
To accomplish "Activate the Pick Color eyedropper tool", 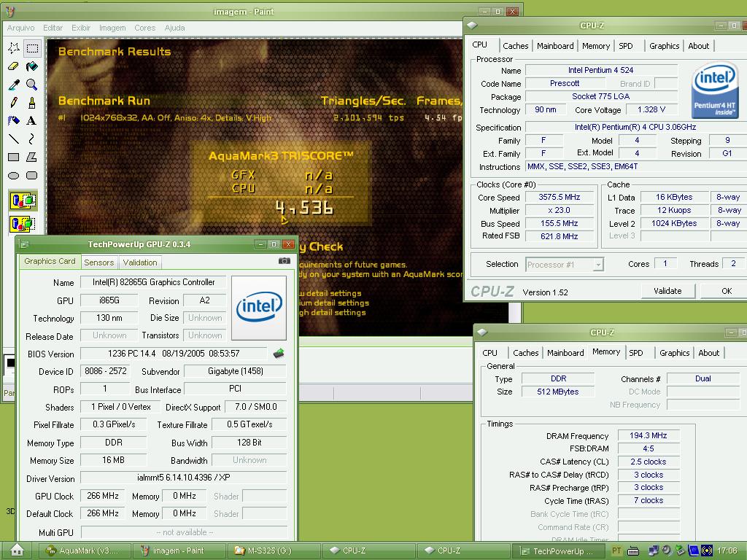I will coord(14,85).
